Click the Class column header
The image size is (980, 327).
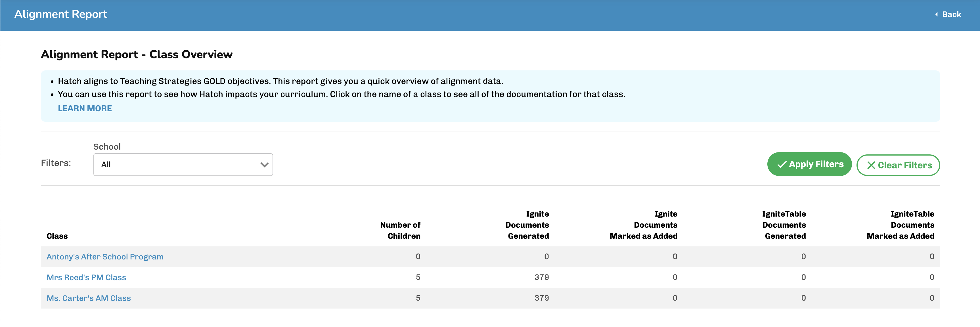pos(57,236)
